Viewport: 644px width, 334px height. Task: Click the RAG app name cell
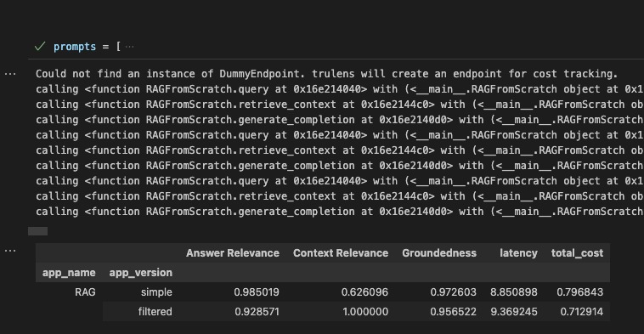[x=85, y=292]
